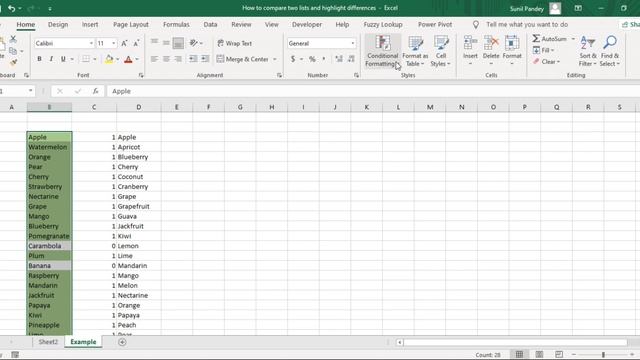This screenshot has width=640, height=360.
Task: Decrease decimal places
Action: (x=351, y=59)
